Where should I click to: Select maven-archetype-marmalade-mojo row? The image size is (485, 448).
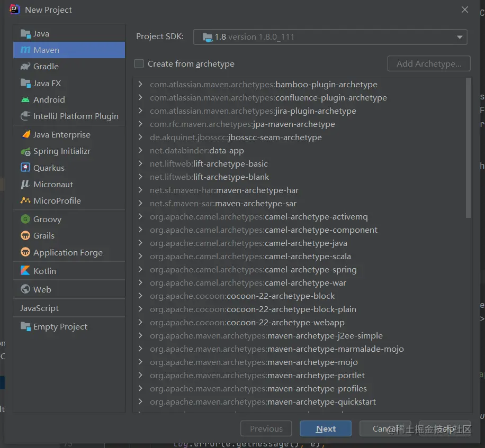(x=300, y=349)
